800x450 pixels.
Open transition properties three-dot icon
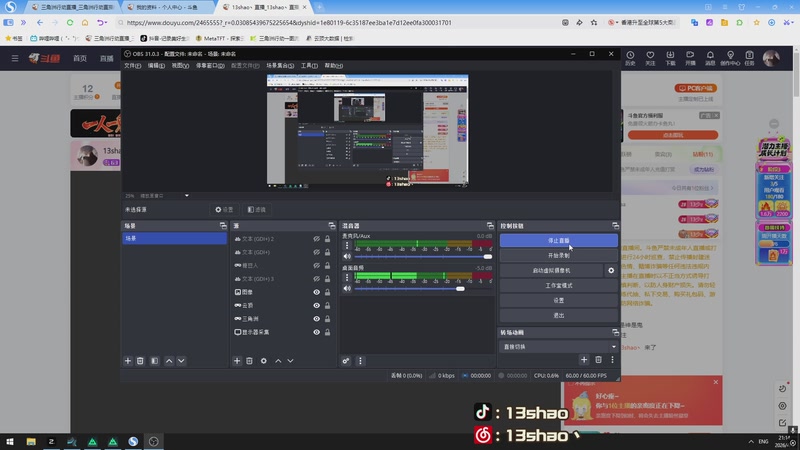[x=612, y=360]
